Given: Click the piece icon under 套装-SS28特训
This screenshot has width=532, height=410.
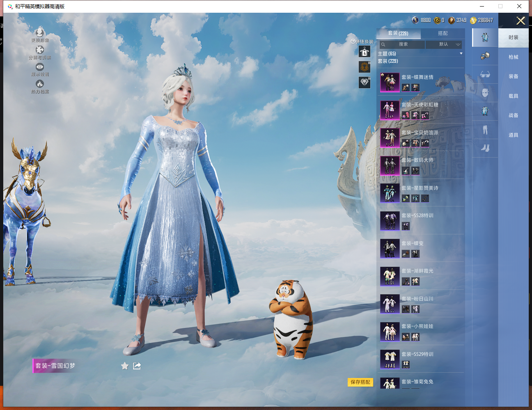Looking at the screenshot, I should click(x=406, y=226).
